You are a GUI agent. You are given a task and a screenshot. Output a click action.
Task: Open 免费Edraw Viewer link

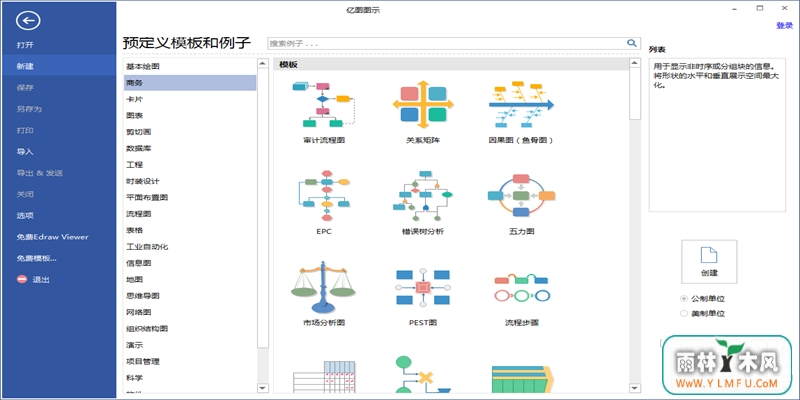[x=53, y=237]
